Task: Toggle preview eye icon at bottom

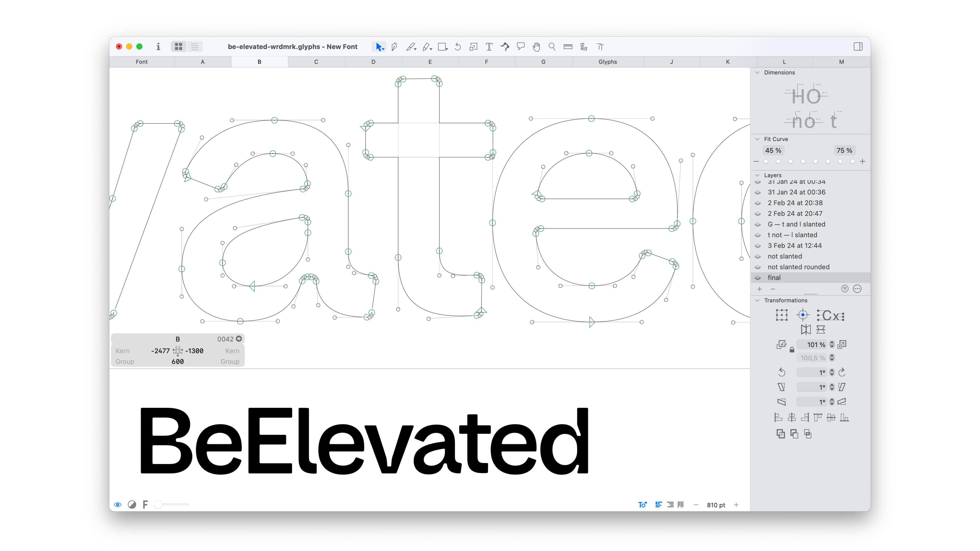Action: point(118,505)
